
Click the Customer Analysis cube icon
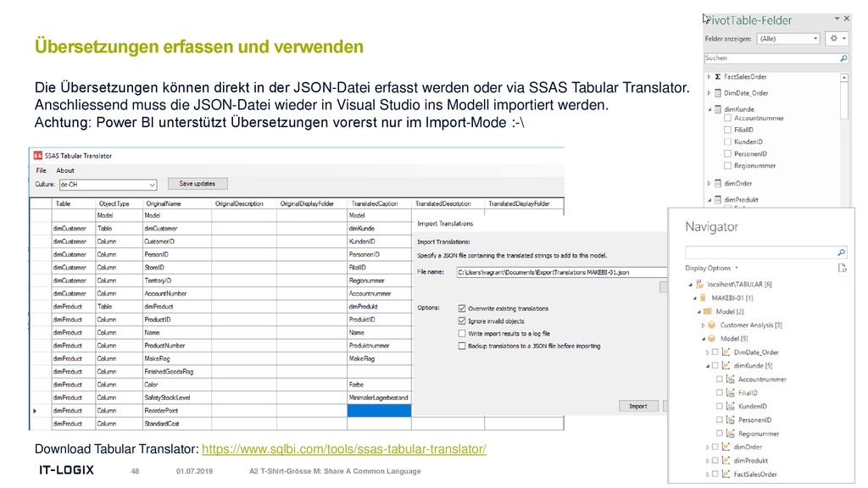tap(712, 324)
